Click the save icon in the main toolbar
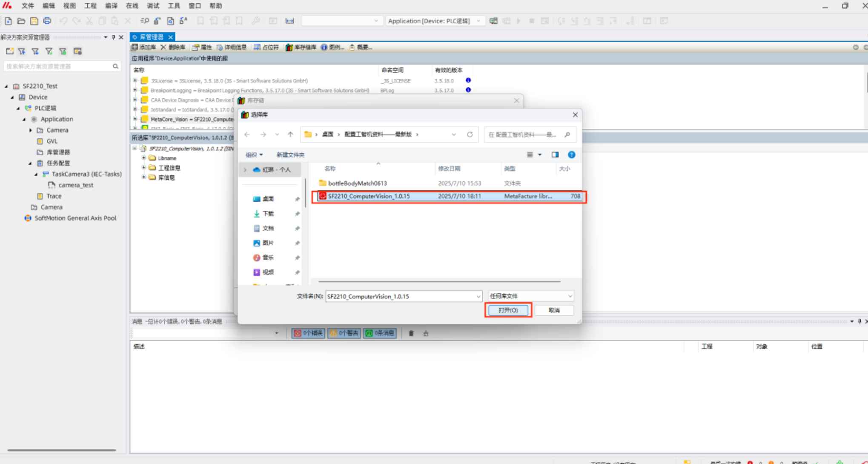 (34, 21)
